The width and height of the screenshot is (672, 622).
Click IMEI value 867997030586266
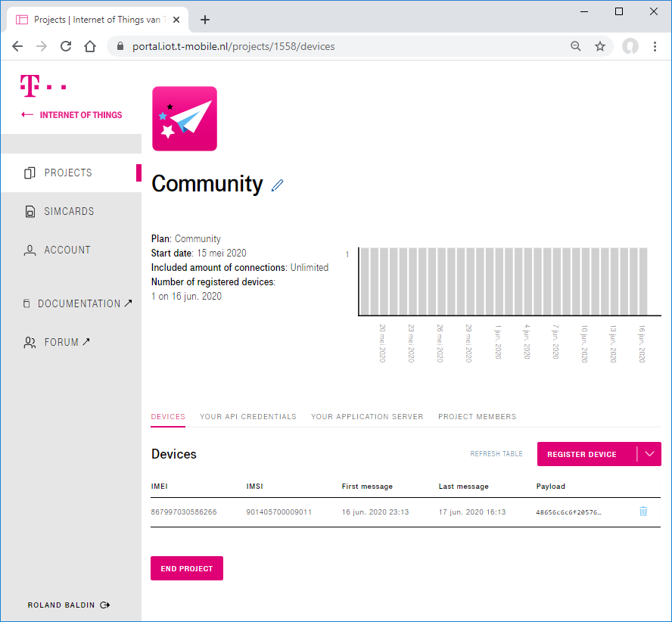tap(184, 512)
